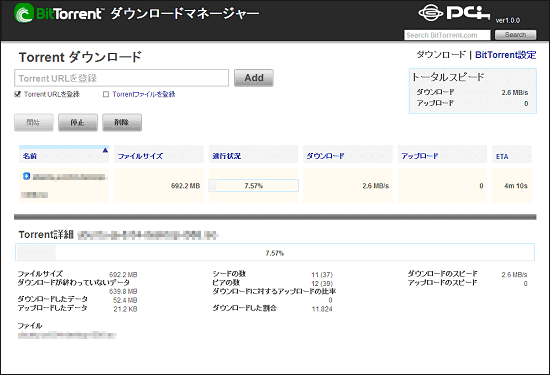Click the 開始 start button
Screen dimensions: 550x375
pyautogui.click(x=34, y=122)
